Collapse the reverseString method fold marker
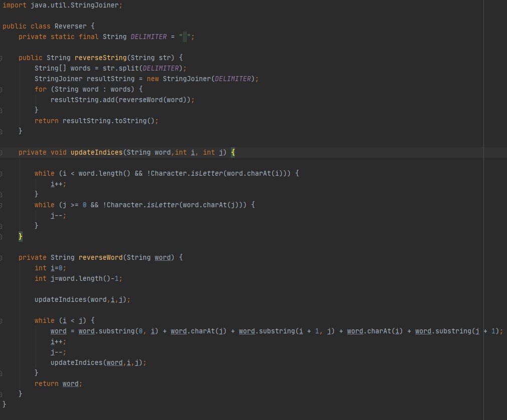 1,58
